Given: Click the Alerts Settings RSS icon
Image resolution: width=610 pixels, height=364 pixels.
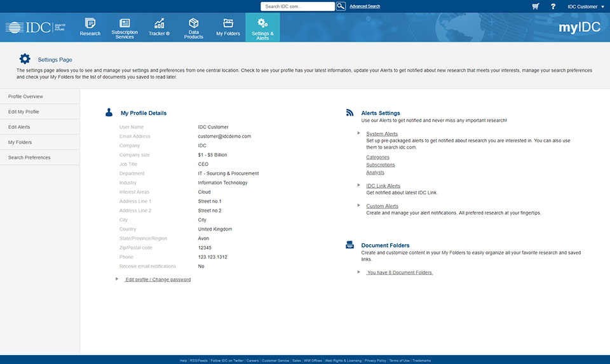Looking at the screenshot, I should [349, 112].
